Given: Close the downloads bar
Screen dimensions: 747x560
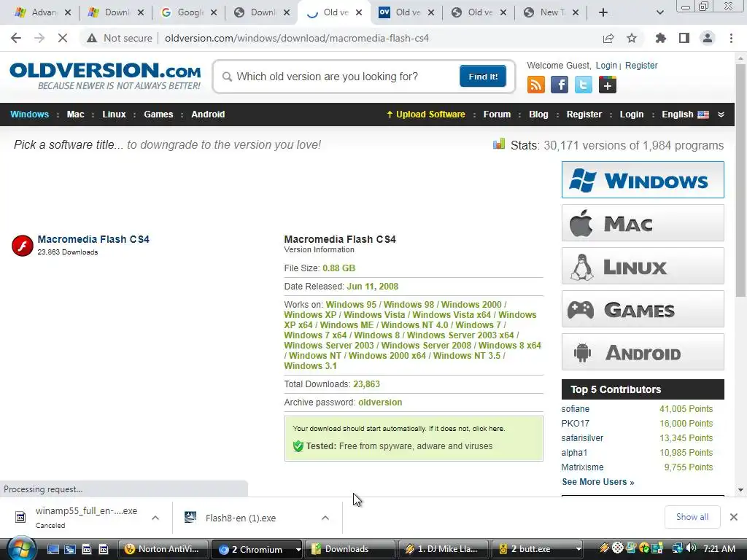Looking at the screenshot, I should point(734,517).
